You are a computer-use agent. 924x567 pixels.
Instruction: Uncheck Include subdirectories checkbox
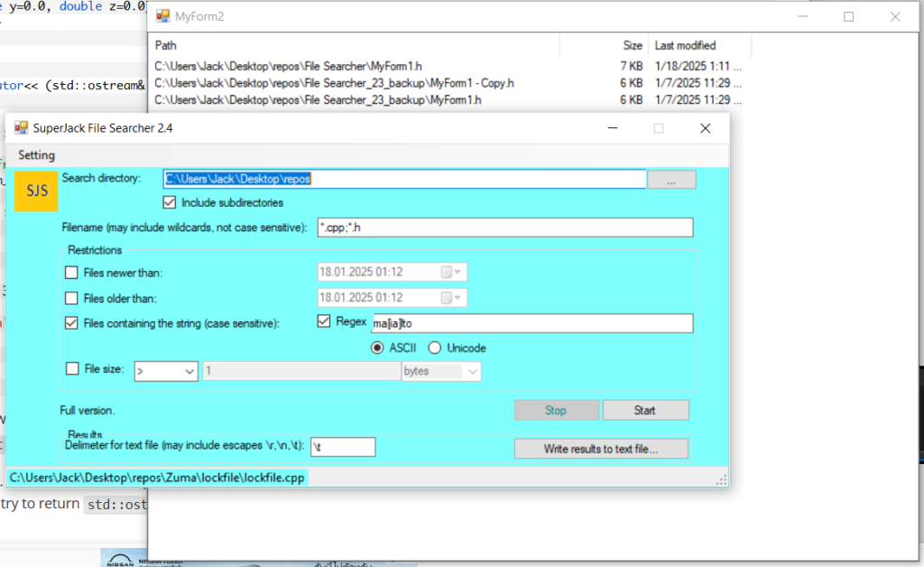tap(170, 202)
